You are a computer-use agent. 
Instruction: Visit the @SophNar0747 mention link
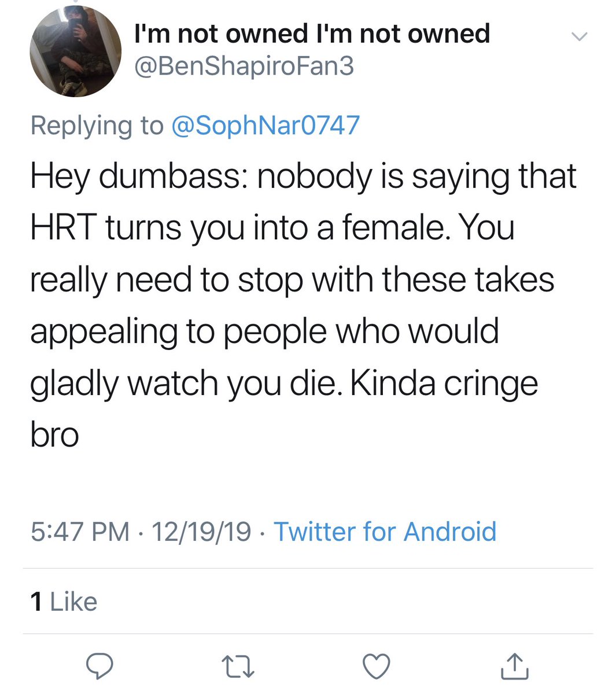click(265, 125)
